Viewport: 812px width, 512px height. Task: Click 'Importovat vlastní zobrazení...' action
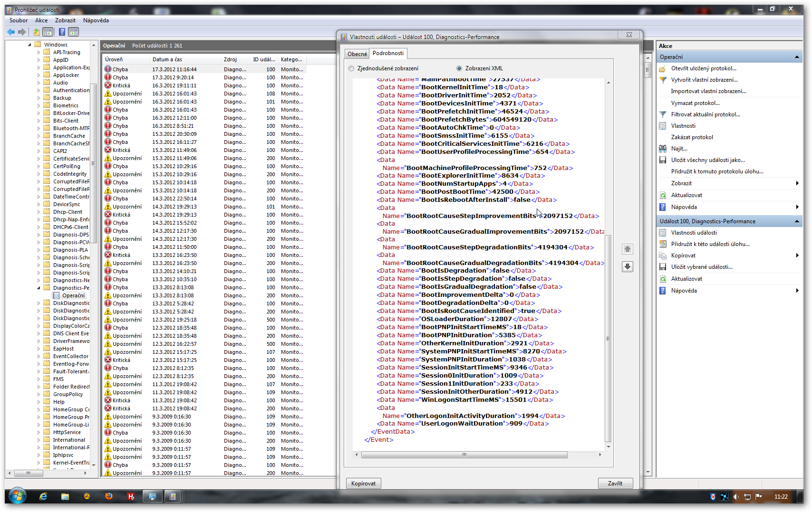tap(708, 91)
